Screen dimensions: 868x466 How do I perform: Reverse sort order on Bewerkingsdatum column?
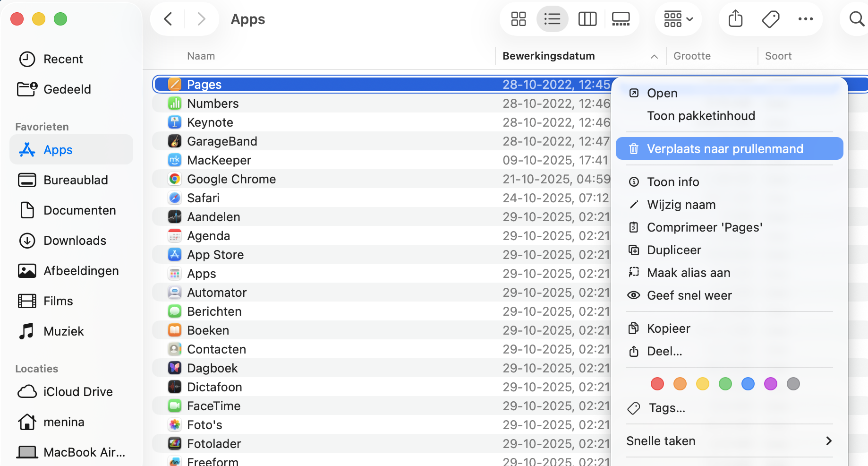coord(654,56)
